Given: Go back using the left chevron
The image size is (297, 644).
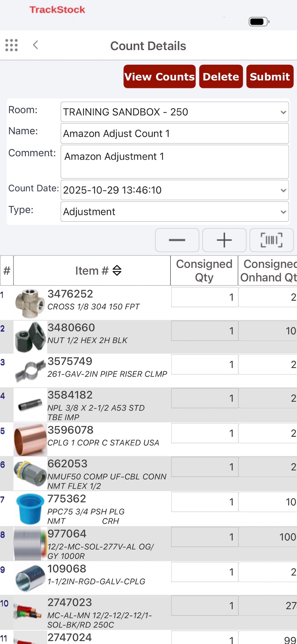Looking at the screenshot, I should point(36,45).
